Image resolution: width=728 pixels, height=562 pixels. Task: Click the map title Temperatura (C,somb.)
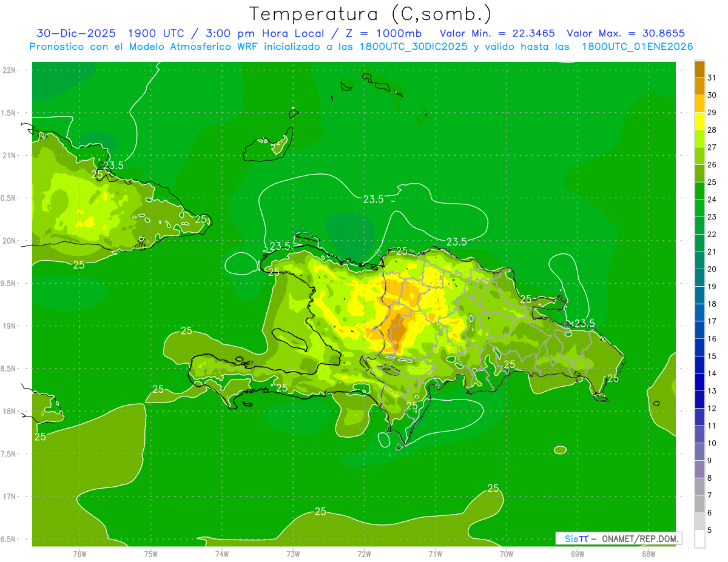370,13
